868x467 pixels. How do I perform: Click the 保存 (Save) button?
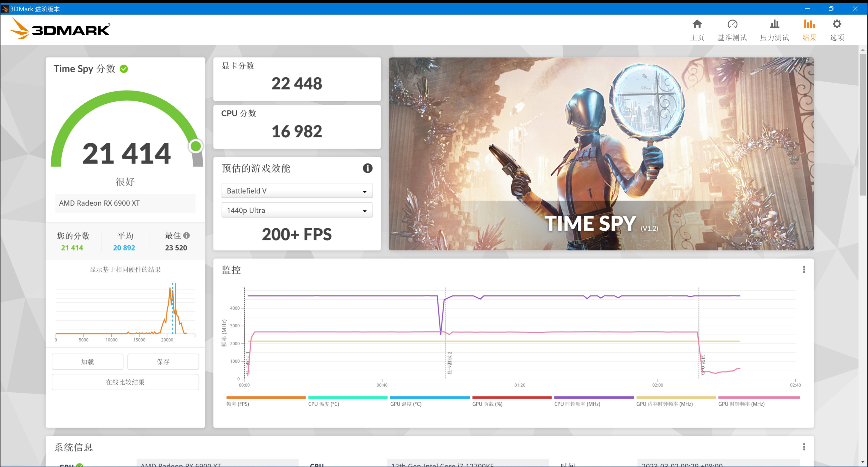point(163,362)
